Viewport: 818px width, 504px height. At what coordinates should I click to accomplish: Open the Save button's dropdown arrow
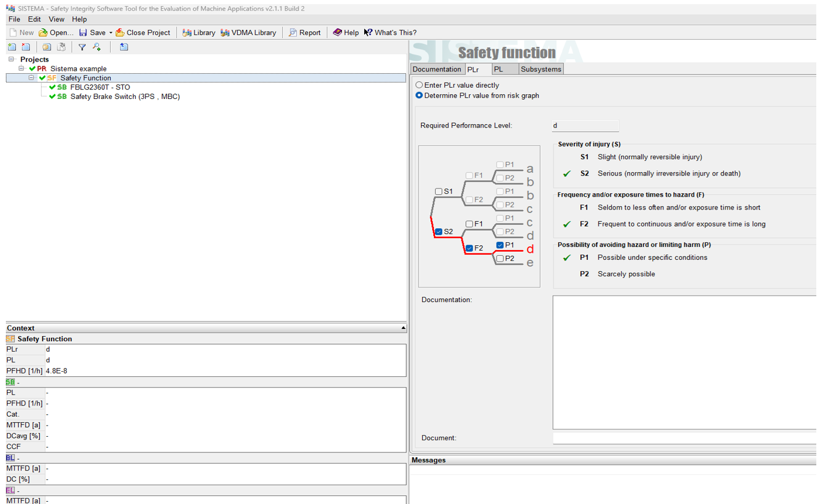[x=111, y=33]
